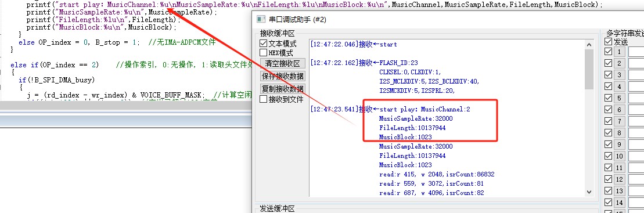Toggle the checkbox beside string row 2
The height and width of the screenshot is (213, 644).
pyautogui.click(x=608, y=63)
